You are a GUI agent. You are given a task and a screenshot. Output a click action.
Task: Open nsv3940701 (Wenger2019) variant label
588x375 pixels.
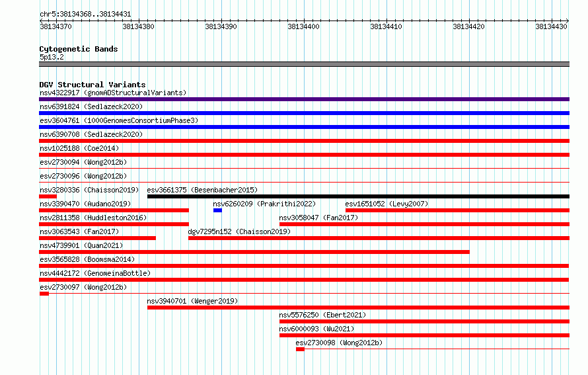pos(192,301)
